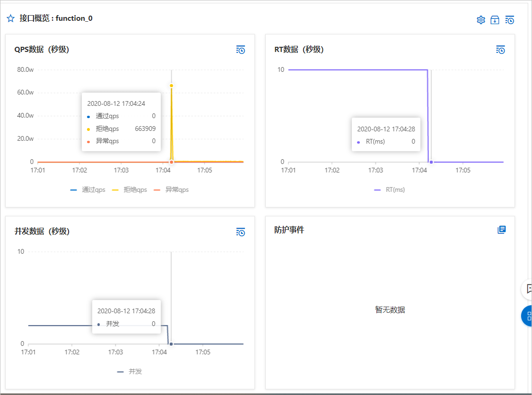Click the 663909 value in QPS tooltip

[x=145, y=129]
